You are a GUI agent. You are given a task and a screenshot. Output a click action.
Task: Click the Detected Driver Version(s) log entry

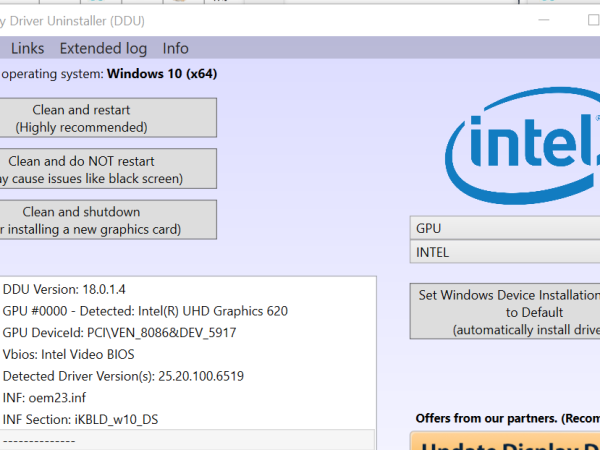pyautogui.click(x=123, y=376)
